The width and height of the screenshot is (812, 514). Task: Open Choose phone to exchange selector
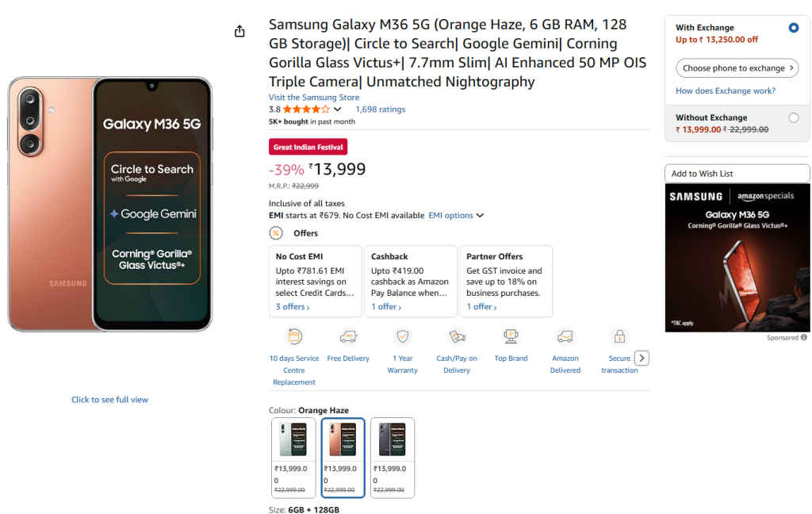coord(737,68)
